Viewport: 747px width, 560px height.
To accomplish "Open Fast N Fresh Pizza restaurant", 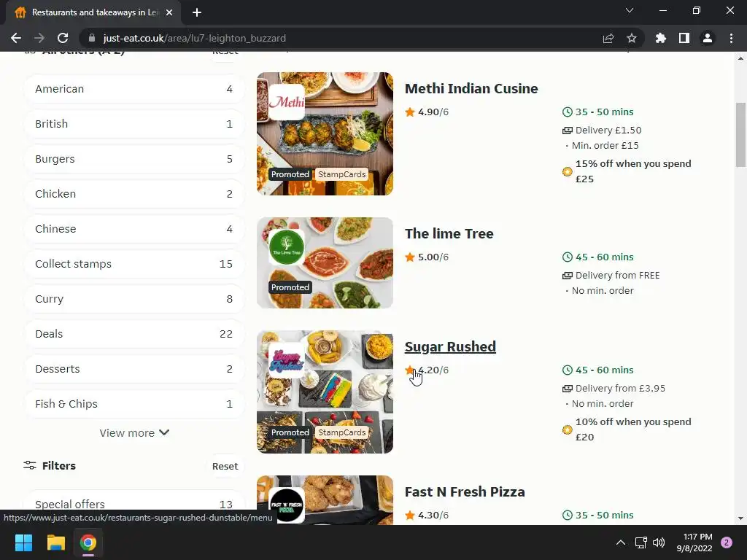I will coord(465,492).
